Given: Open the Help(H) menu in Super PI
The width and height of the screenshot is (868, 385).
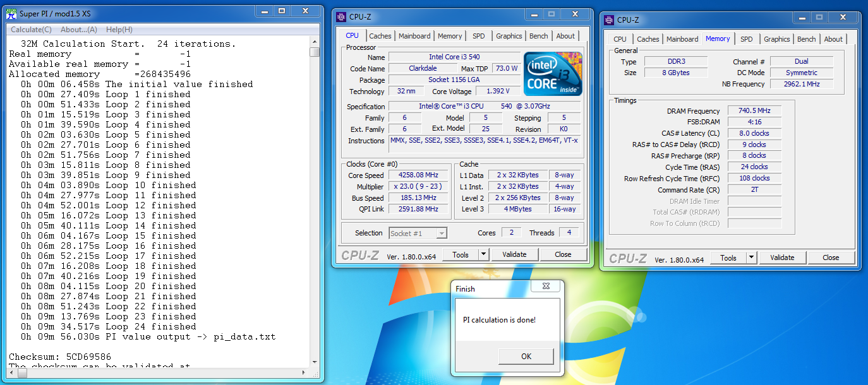Looking at the screenshot, I should (x=119, y=30).
